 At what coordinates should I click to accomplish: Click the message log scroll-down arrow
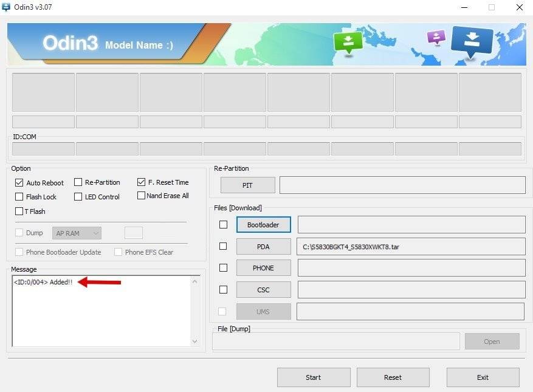(194, 341)
